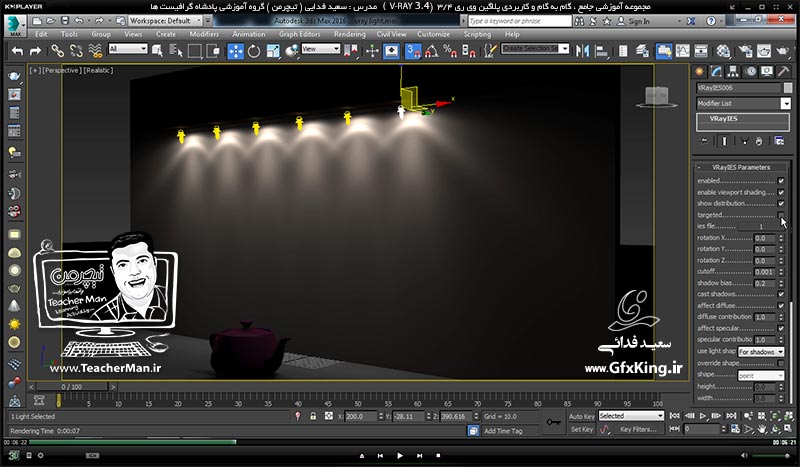Open the Modifiers menu
Image resolution: width=800 pixels, height=467 pixels.
(x=204, y=34)
